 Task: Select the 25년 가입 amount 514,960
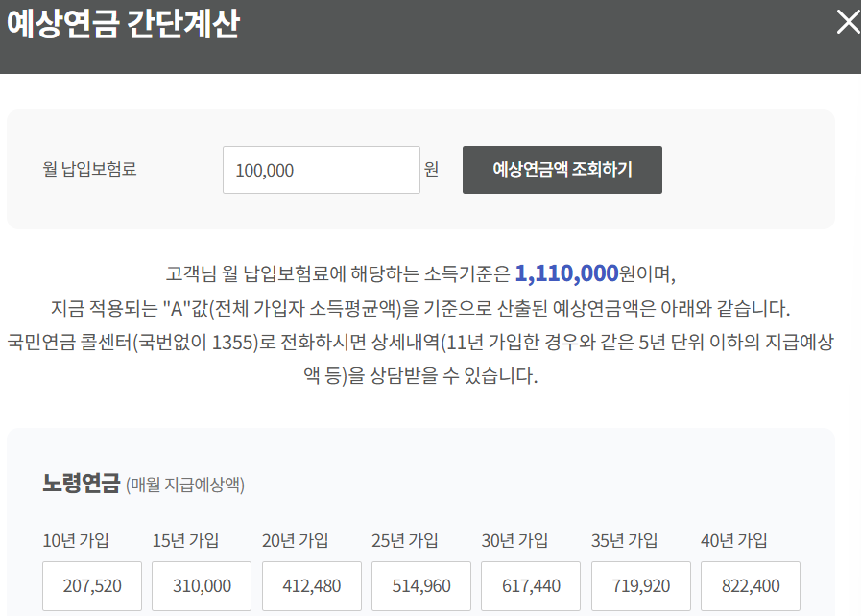(420, 585)
